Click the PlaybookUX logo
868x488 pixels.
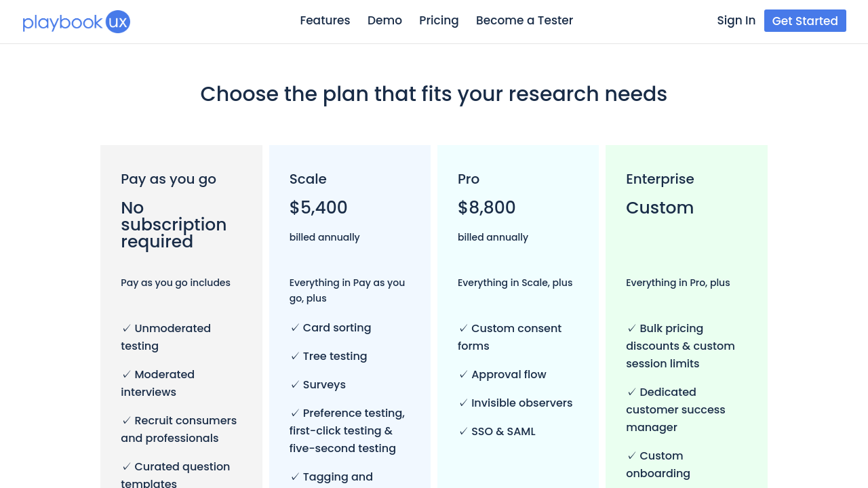coord(76,22)
